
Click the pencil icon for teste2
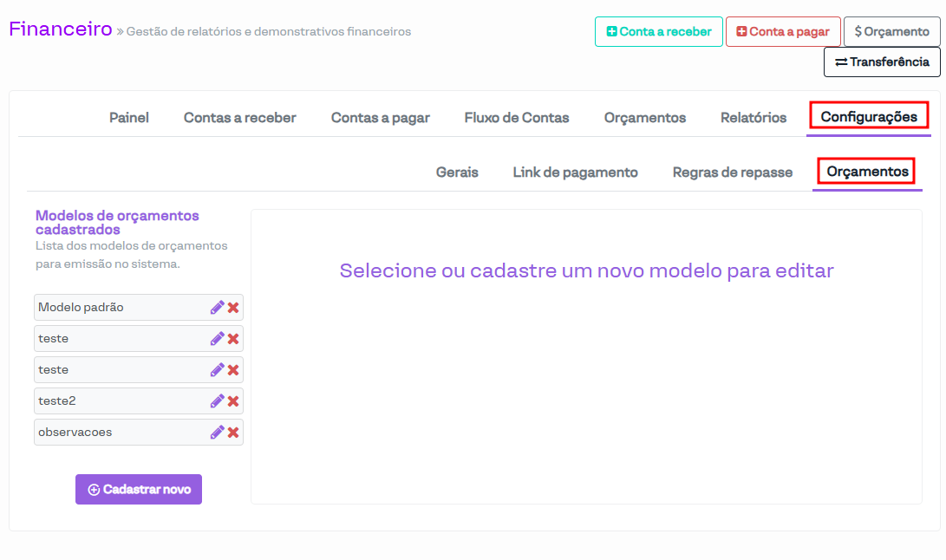[x=217, y=401]
